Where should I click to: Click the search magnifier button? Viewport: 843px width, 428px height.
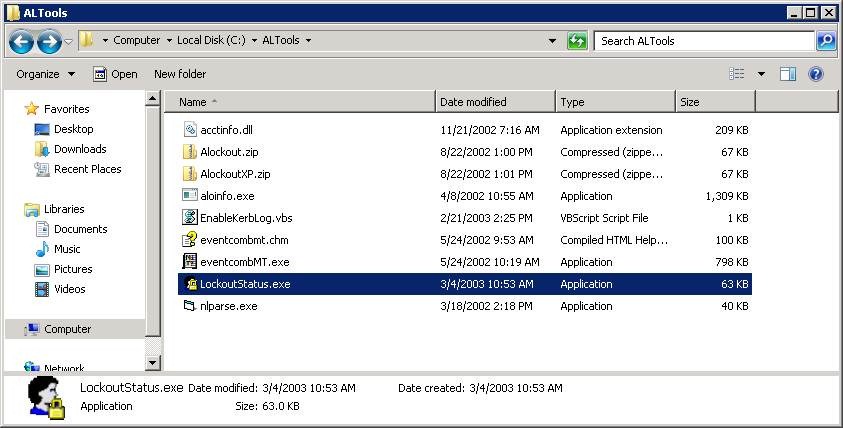[x=826, y=41]
